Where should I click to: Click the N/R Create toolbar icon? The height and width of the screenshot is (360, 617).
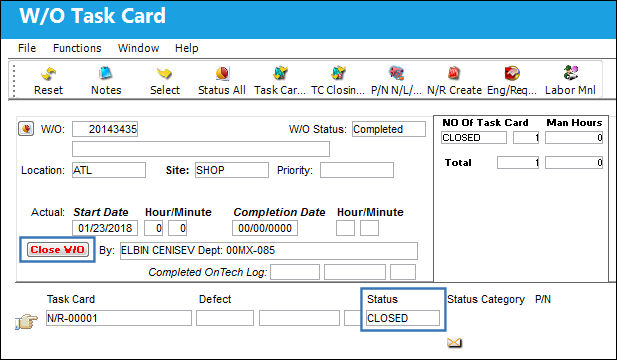pos(454,74)
